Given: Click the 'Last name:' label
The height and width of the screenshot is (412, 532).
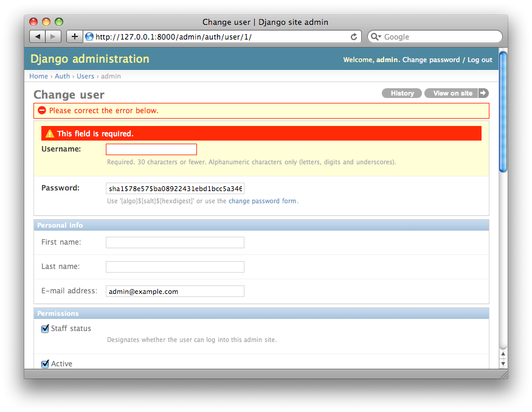Looking at the screenshot, I should 60,267.
